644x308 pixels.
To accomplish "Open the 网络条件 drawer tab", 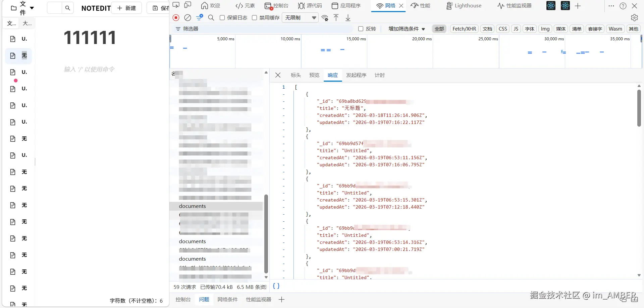I will pos(227,300).
